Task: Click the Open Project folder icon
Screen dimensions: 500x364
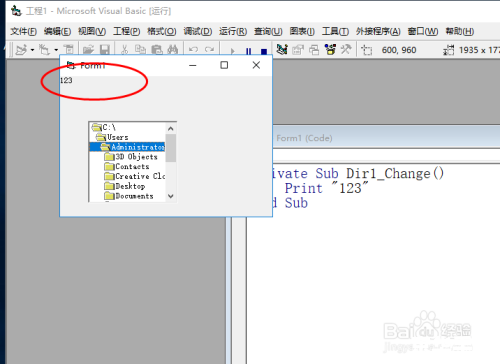Action: tap(88, 50)
